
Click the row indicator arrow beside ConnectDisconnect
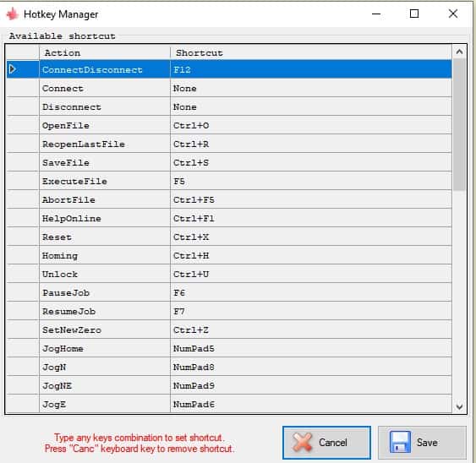(x=13, y=69)
